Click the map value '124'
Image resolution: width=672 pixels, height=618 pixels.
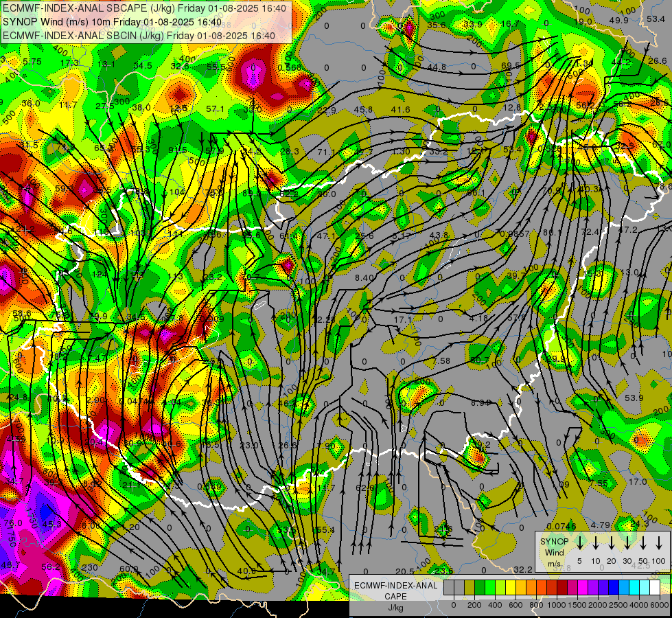click(x=100, y=274)
